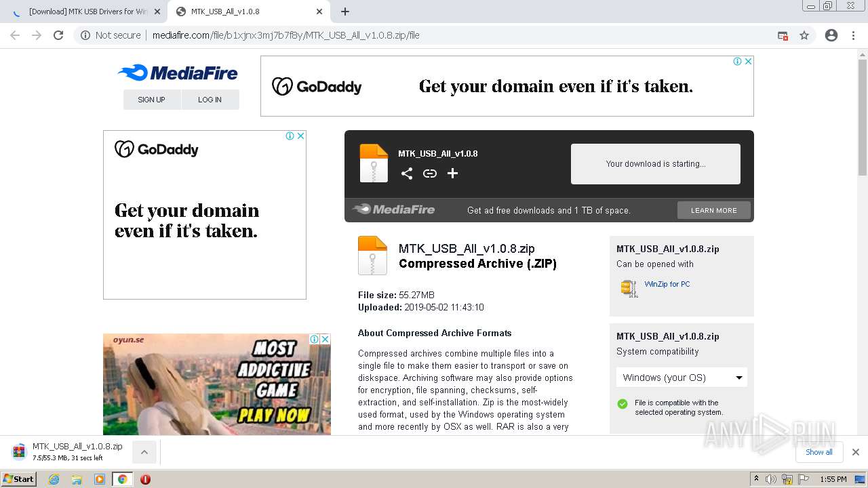
Task: Open a new tab with plus button
Action: coord(345,12)
